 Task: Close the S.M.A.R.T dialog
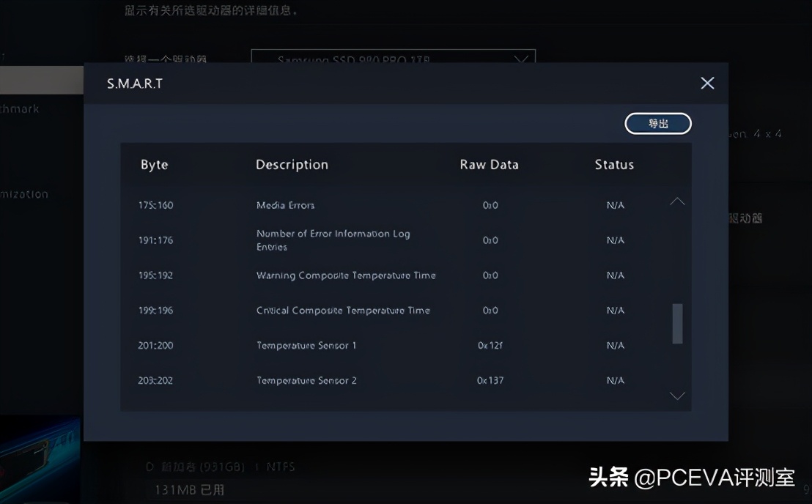click(x=706, y=83)
